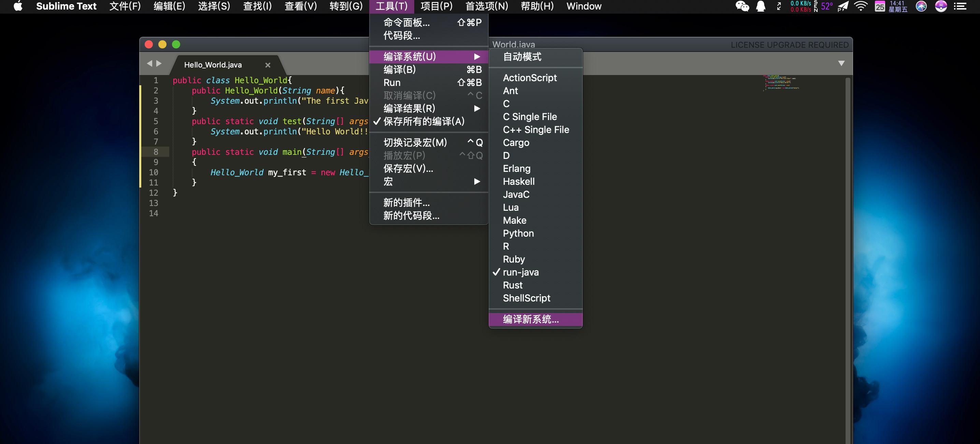980x444 pixels.
Task: Open the tab list dropdown triangle
Action: [x=841, y=63]
